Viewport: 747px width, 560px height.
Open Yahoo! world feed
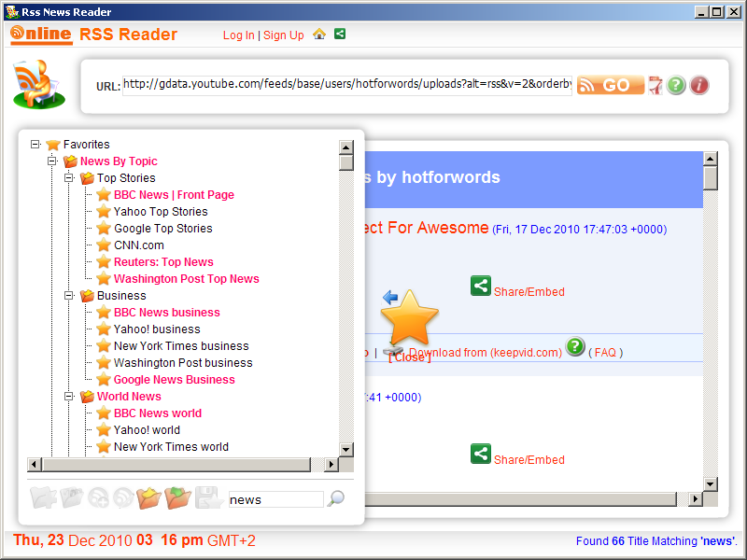(x=147, y=429)
